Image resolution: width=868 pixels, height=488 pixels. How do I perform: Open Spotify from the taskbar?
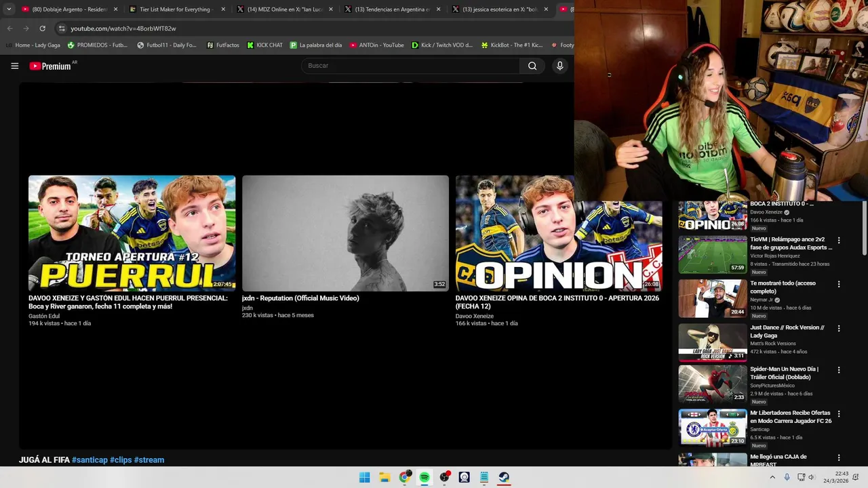(x=425, y=477)
